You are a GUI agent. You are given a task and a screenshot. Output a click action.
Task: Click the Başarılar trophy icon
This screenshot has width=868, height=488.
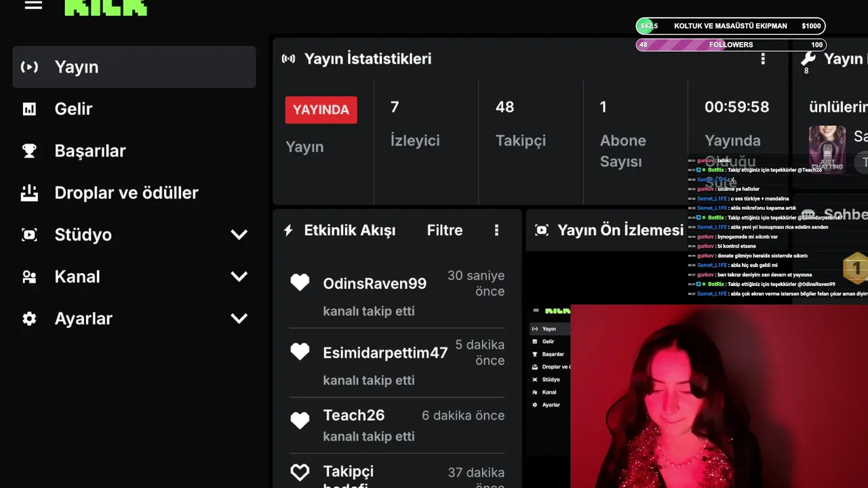(29, 151)
